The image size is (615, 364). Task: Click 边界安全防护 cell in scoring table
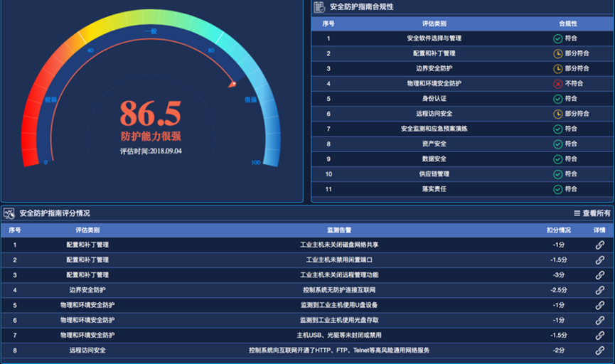point(87,290)
